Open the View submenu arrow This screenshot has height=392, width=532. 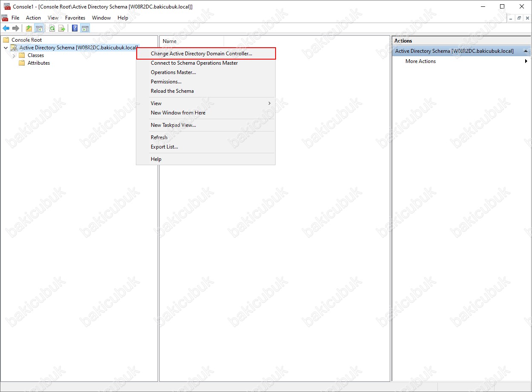click(269, 103)
